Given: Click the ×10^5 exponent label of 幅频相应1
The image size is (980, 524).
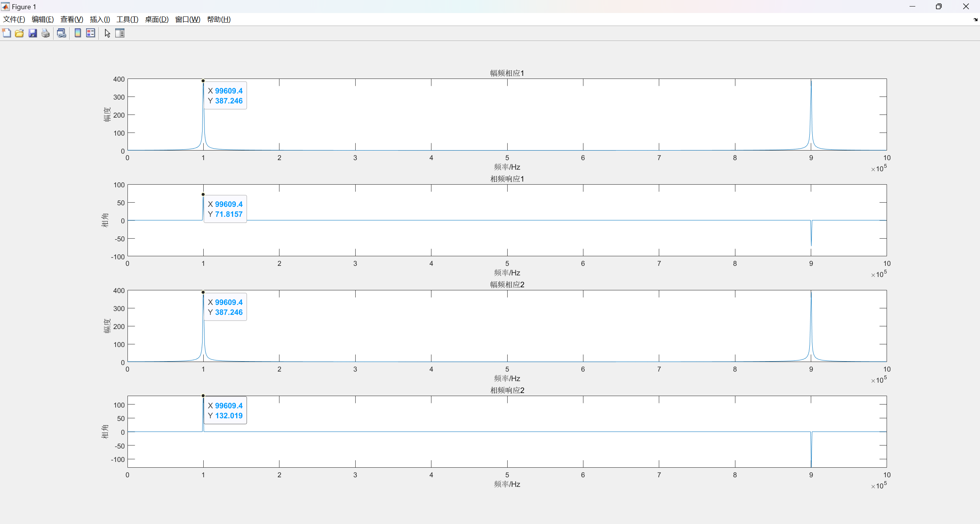Looking at the screenshot, I should [x=879, y=168].
